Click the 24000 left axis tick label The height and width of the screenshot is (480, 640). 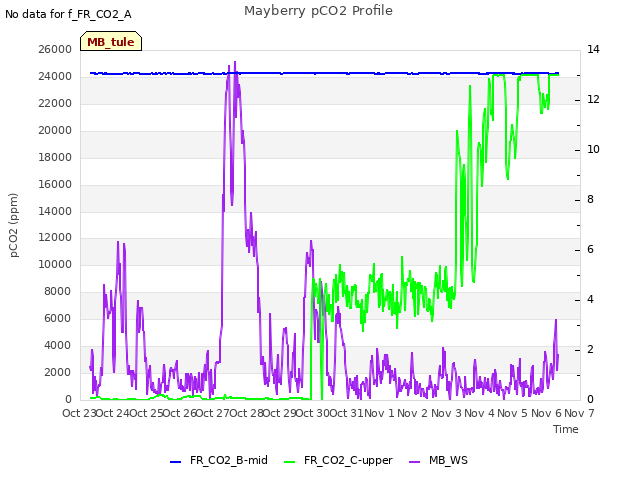point(55,76)
